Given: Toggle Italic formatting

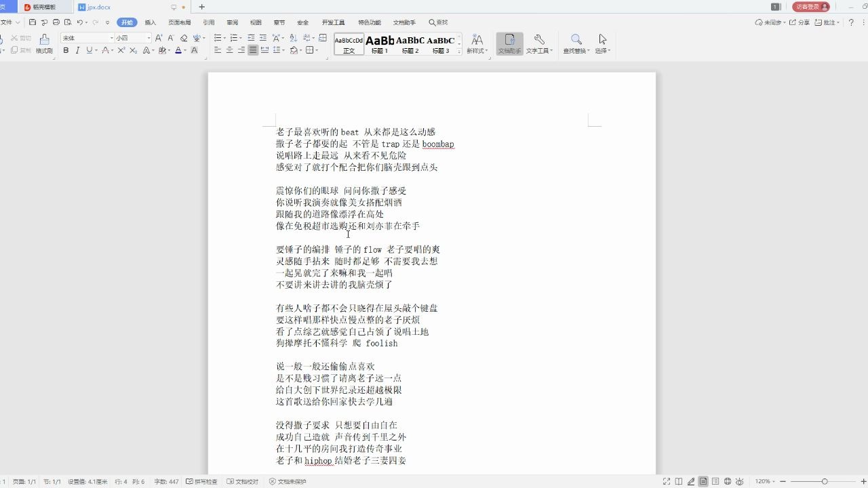Looking at the screenshot, I should point(77,50).
